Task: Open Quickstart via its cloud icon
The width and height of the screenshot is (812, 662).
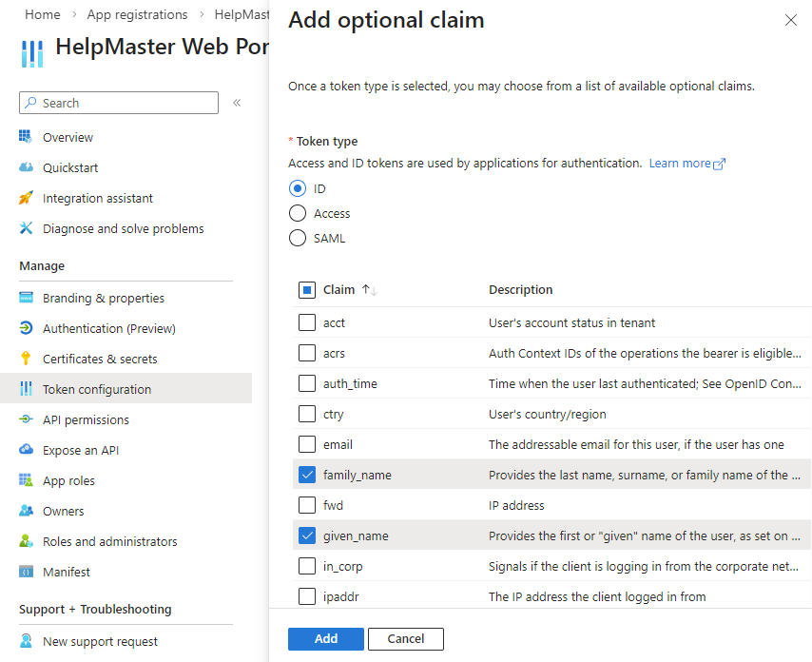Action: pos(27,167)
